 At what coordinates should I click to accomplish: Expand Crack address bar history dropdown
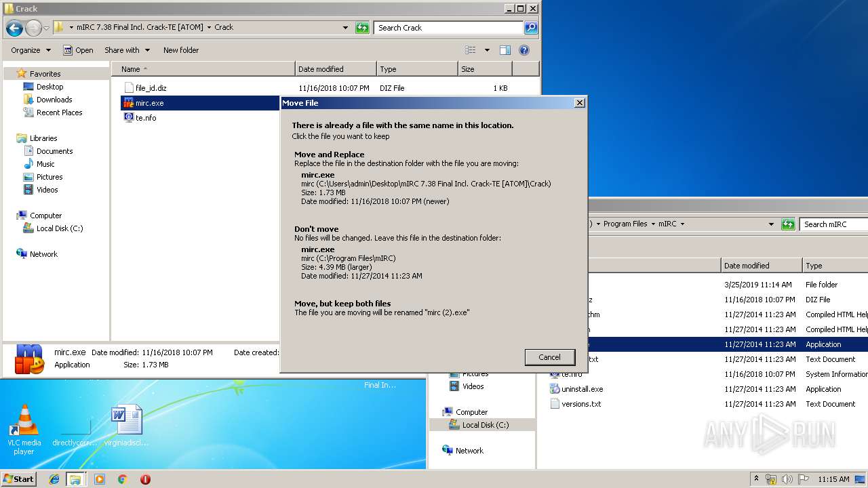pos(346,28)
